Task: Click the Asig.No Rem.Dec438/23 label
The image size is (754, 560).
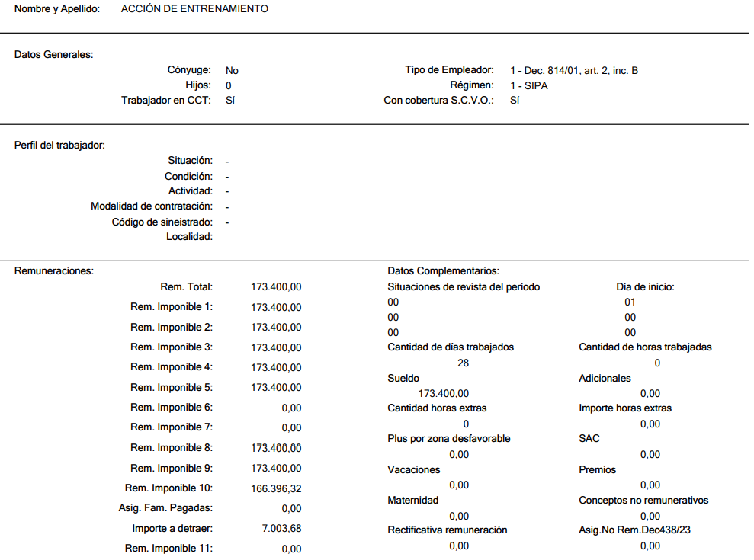Action: point(634,530)
